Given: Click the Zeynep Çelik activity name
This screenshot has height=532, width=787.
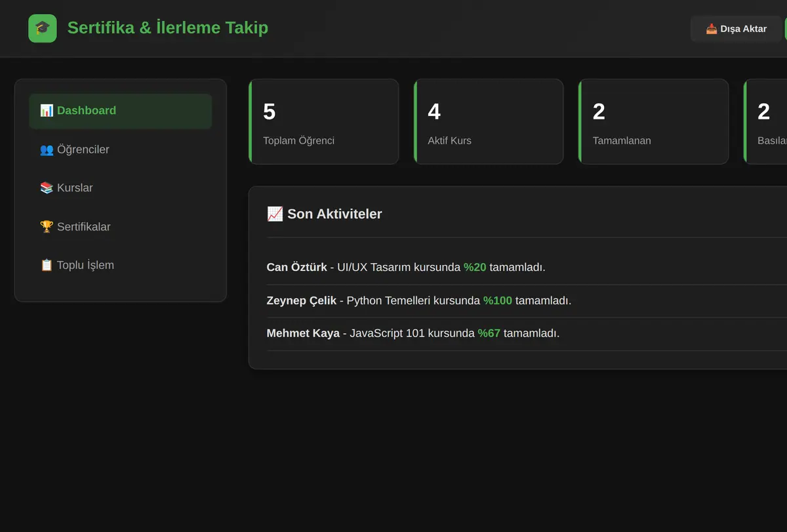Looking at the screenshot, I should point(302,300).
